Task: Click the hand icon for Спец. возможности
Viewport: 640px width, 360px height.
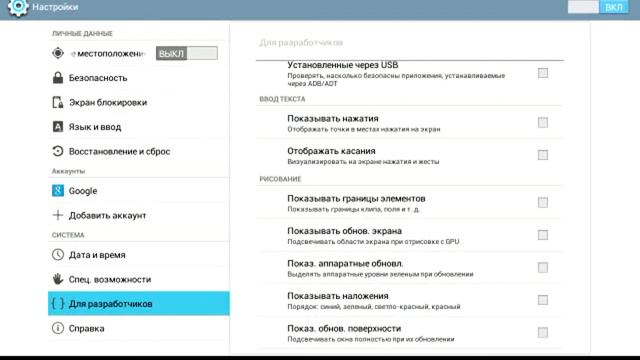Action: [x=58, y=279]
